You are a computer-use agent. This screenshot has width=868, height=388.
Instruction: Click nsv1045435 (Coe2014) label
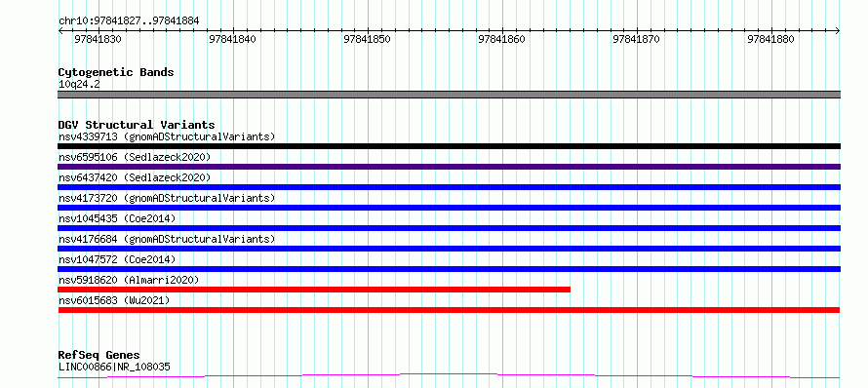117,218
